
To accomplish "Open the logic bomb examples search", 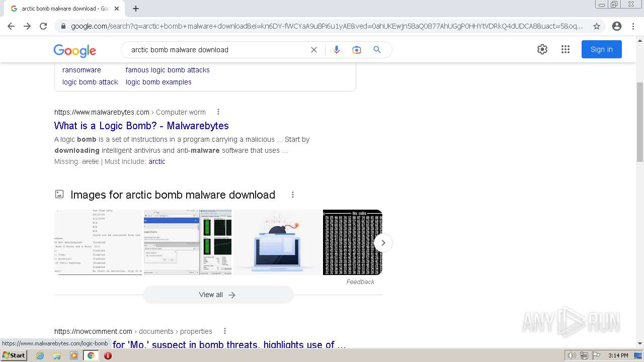I will [x=158, y=82].
